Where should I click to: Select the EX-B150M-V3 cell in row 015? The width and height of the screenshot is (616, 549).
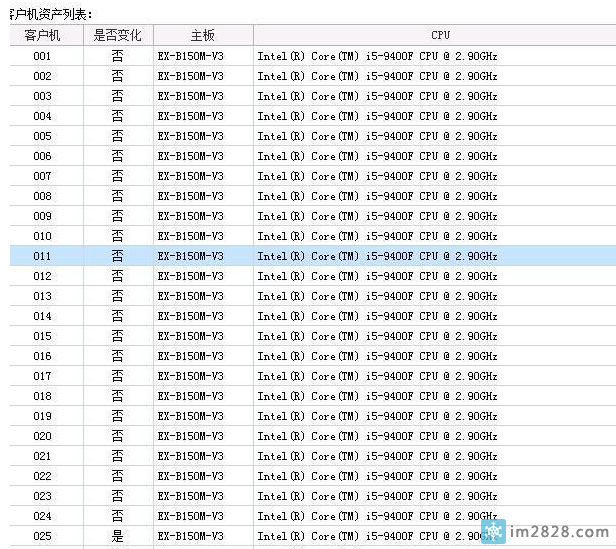click(x=191, y=336)
